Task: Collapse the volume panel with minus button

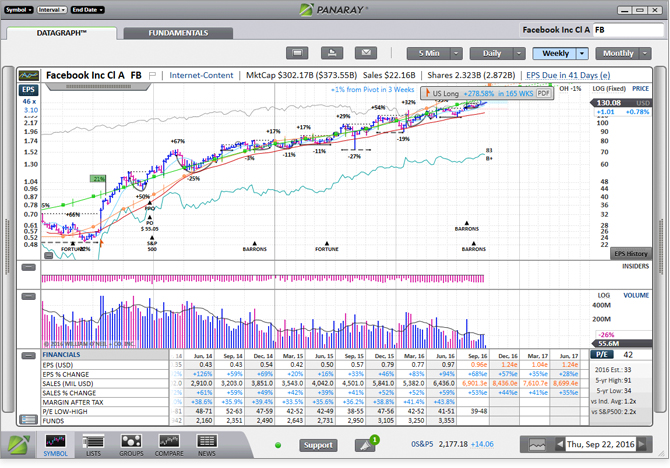Action: click(28, 295)
